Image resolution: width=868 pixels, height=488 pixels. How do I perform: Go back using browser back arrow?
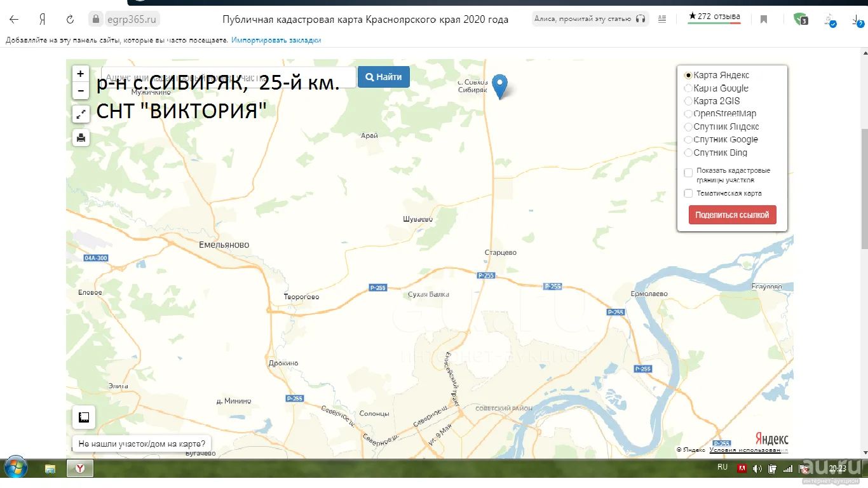[14, 19]
